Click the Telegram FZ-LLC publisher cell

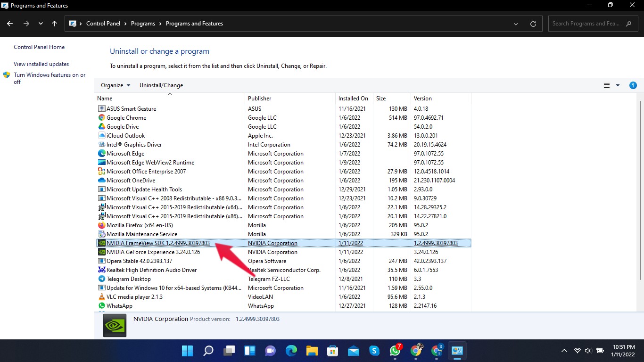coord(269,279)
